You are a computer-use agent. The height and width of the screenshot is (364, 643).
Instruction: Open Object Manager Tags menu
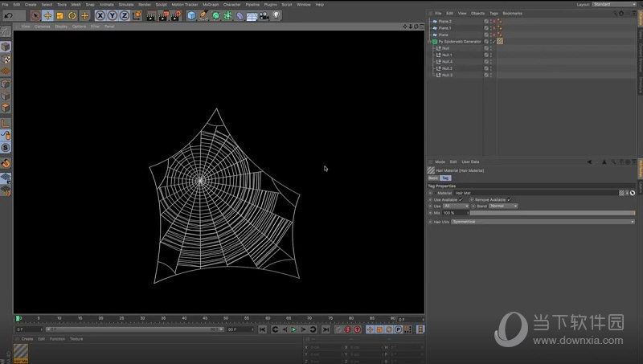494,13
